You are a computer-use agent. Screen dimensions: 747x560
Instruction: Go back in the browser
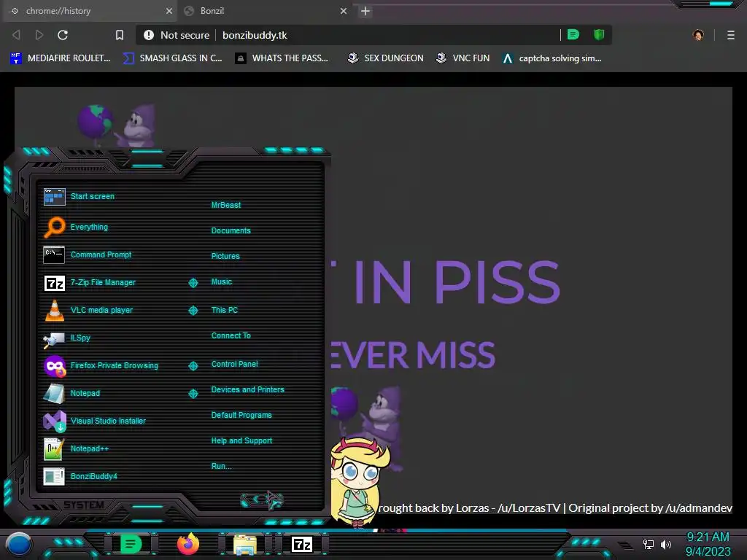[x=16, y=35]
